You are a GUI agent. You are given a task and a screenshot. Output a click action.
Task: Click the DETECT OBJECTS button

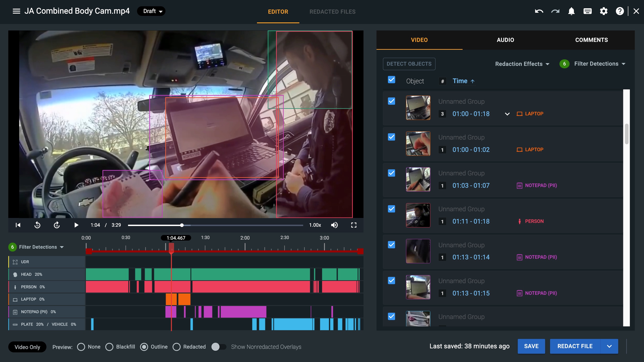(409, 64)
